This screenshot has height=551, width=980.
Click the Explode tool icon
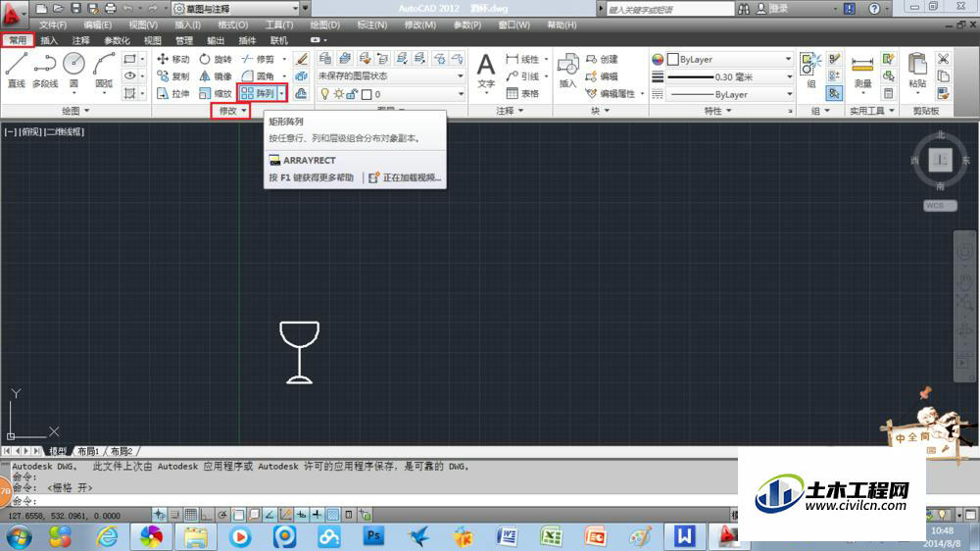click(x=301, y=76)
